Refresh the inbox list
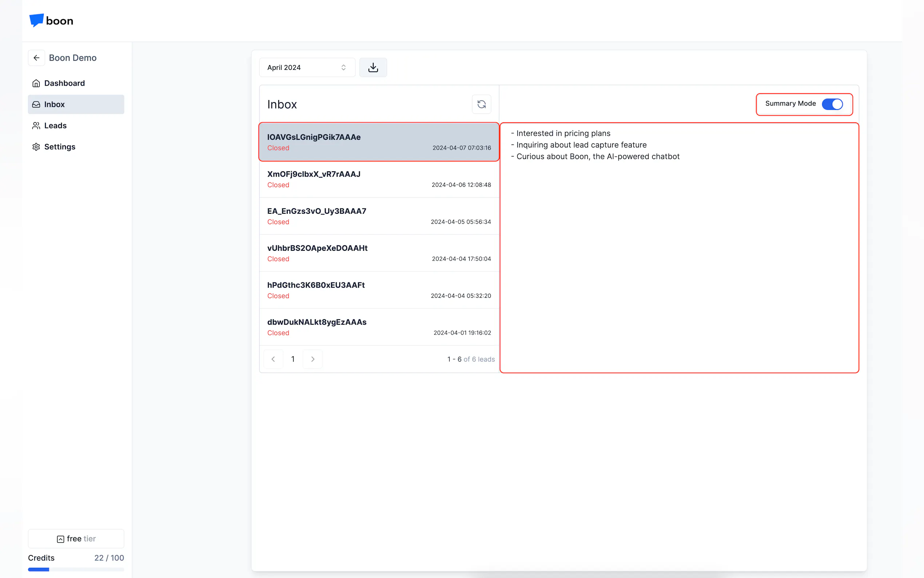 click(x=481, y=104)
